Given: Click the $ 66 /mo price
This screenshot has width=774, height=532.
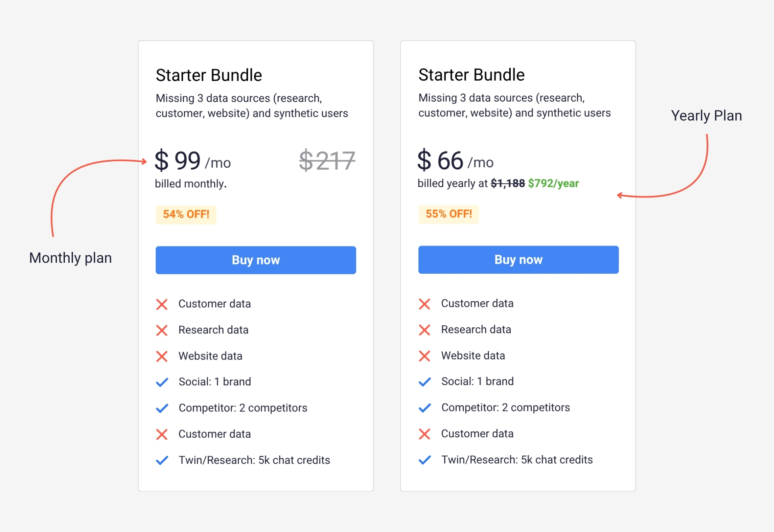Looking at the screenshot, I should pyautogui.click(x=456, y=160).
